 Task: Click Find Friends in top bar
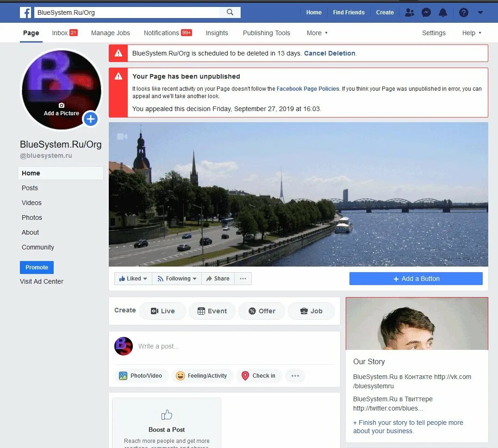[x=349, y=12]
